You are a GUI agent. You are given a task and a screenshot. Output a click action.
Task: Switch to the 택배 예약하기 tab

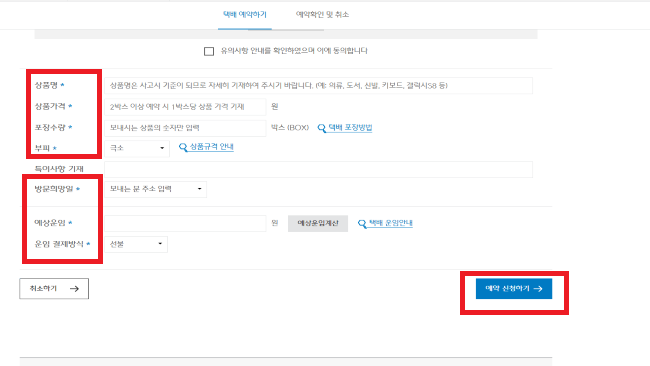pyautogui.click(x=245, y=15)
